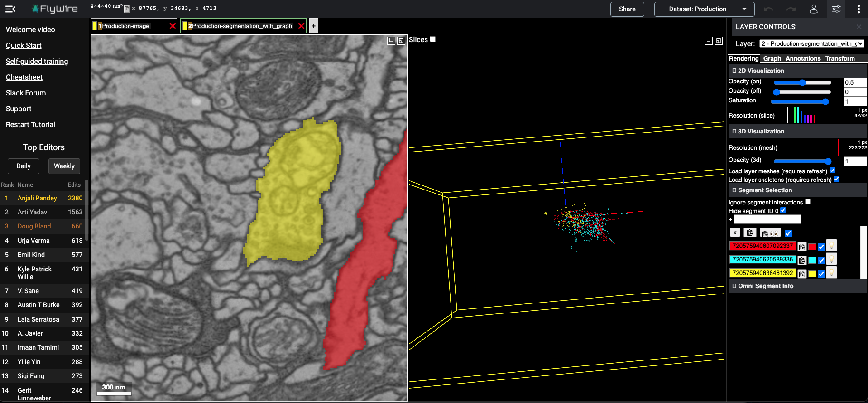The image size is (868, 403).
Task: Click the lightbulb for segment 720575940607092337
Action: click(x=831, y=246)
